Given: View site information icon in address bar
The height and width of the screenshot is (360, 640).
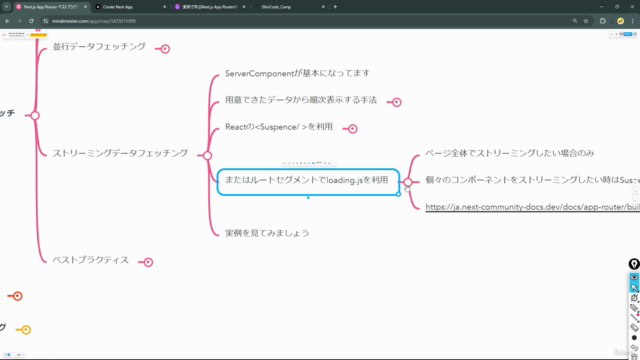Looking at the screenshot, I should tap(46, 21).
